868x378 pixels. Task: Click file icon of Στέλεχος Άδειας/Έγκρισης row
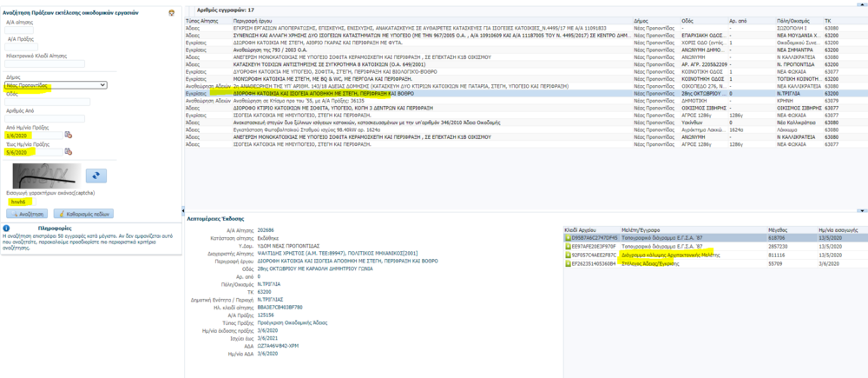[568, 263]
